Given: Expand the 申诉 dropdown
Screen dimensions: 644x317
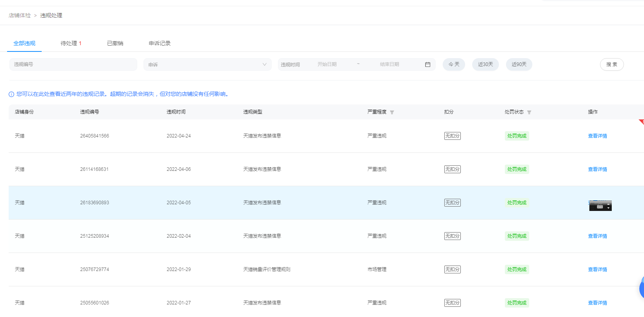Looking at the screenshot, I should [x=207, y=64].
